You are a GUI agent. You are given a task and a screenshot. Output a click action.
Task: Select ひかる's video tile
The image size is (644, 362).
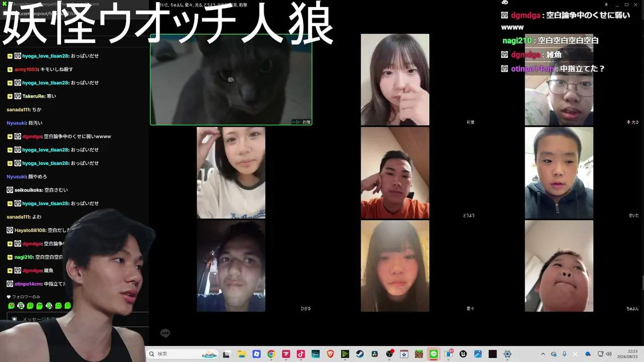[x=231, y=265]
